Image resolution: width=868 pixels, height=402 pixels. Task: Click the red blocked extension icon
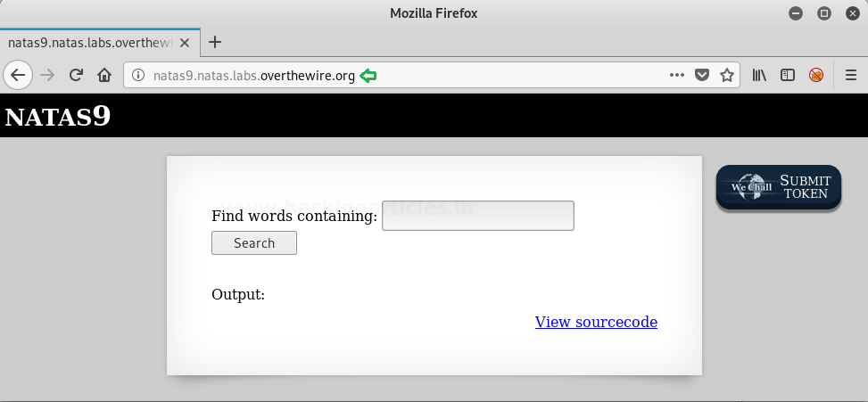(x=816, y=75)
